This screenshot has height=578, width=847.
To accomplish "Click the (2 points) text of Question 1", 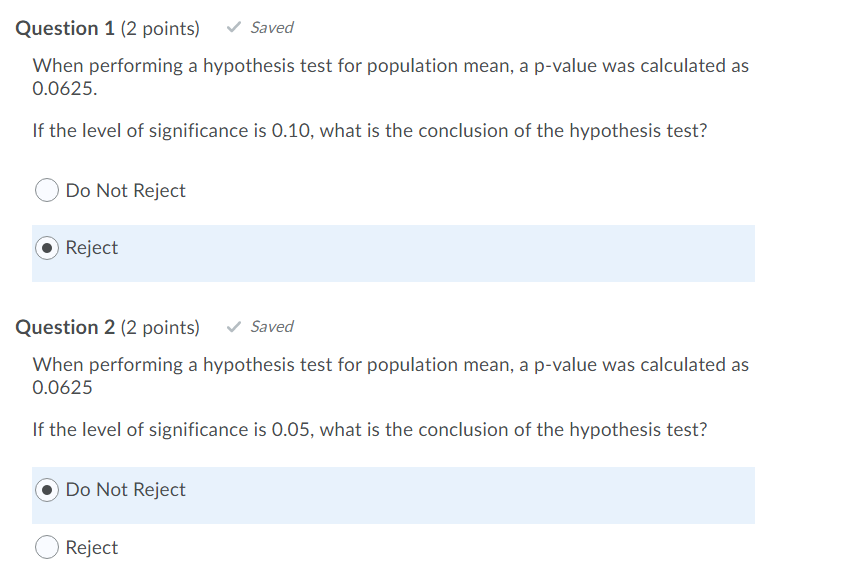I will [160, 29].
